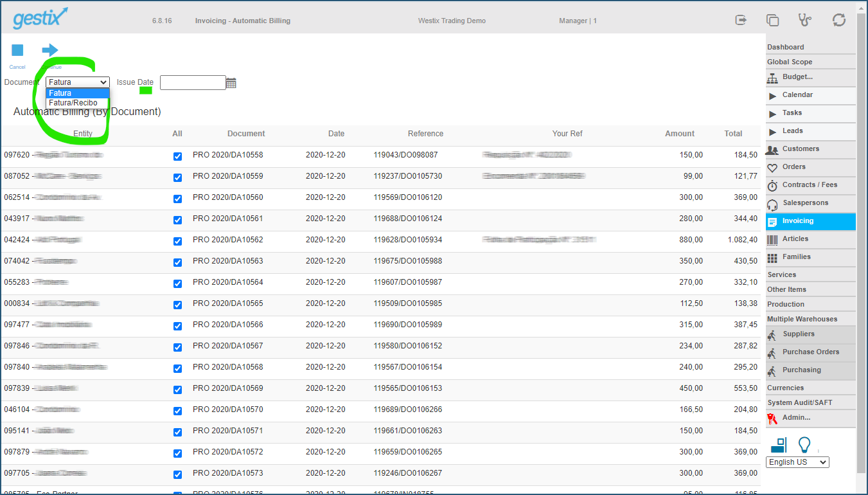Go to Orders in the sidebar
This screenshot has height=495, width=868.
811,167
